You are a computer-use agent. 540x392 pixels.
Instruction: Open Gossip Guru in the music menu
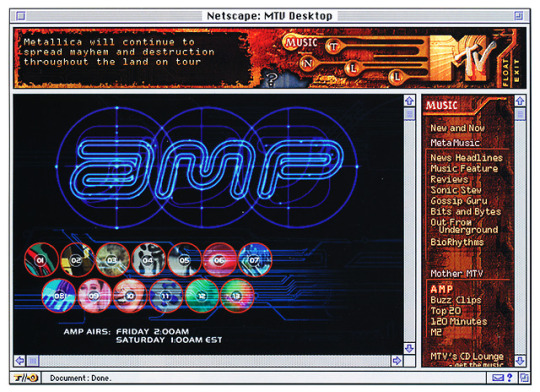(x=459, y=201)
